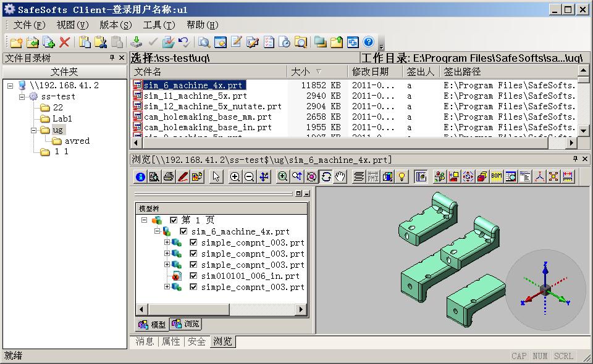The width and height of the screenshot is (593, 364).
Task: Switch to the 安全 tab
Action: (196, 342)
